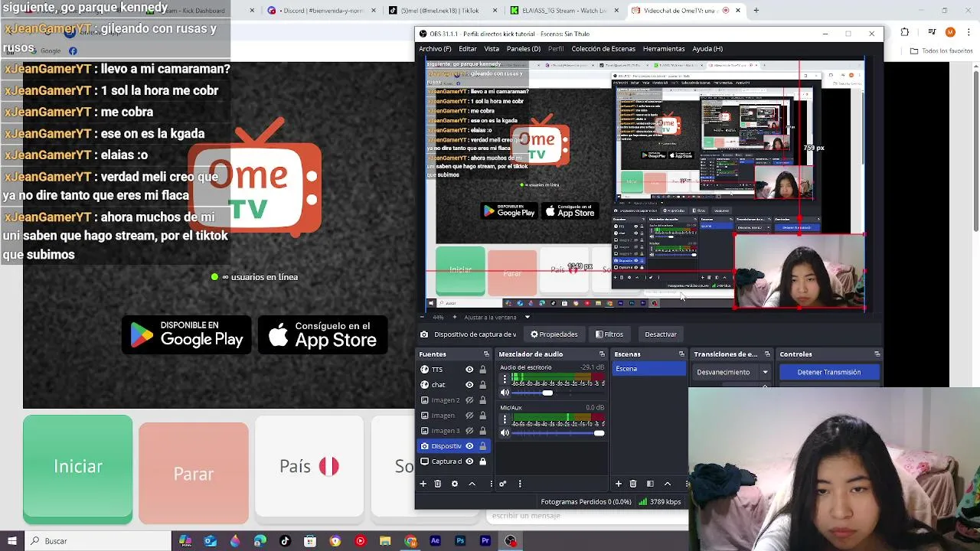This screenshot has height=551, width=980.
Task: Open App Store download badge
Action: tap(322, 334)
